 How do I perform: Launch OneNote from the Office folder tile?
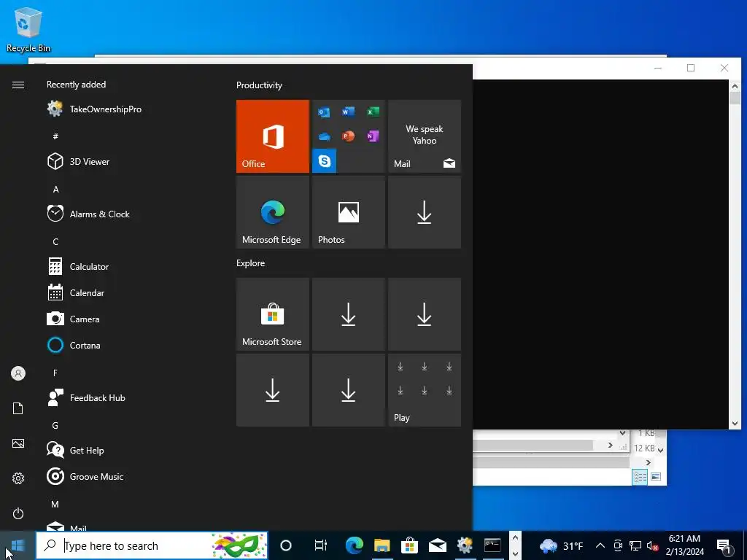[x=373, y=136]
